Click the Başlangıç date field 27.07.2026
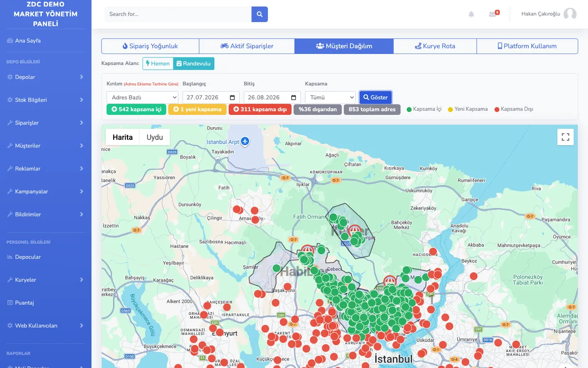Screen dimensions: 588x368 click(x=211, y=97)
